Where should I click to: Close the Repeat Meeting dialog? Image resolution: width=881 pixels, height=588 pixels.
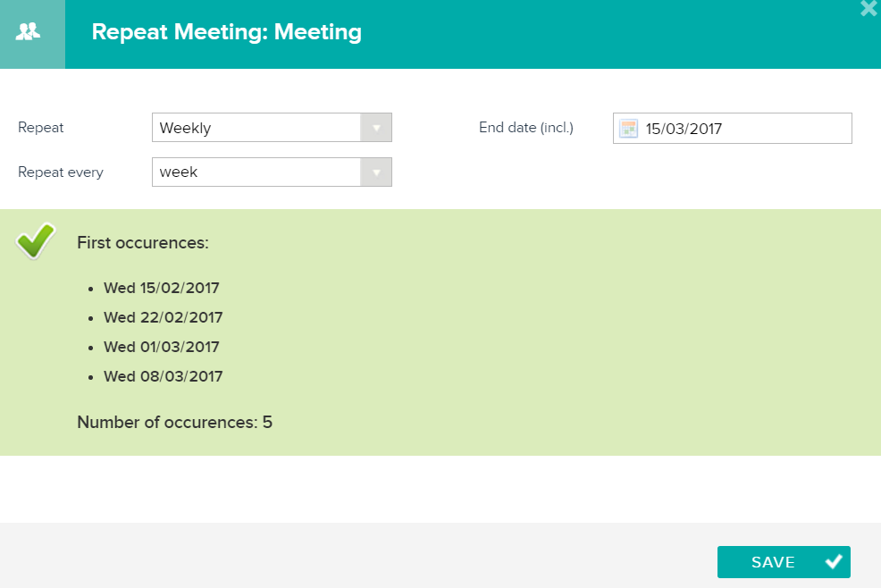pos(868,8)
